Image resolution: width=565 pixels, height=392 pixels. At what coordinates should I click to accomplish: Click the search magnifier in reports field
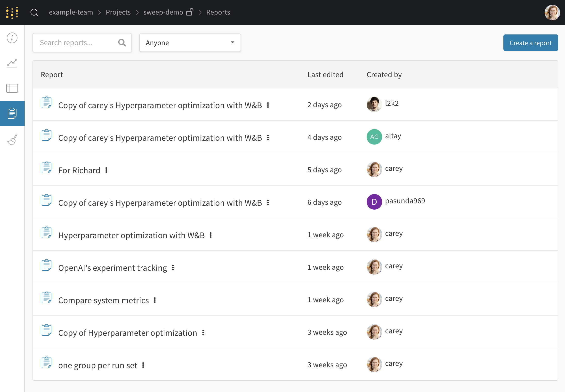[x=122, y=43]
